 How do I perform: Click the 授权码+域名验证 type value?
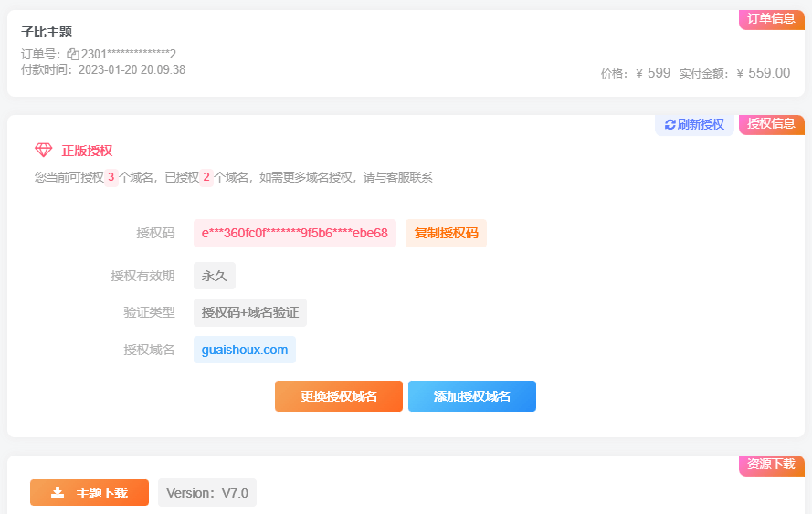point(250,312)
